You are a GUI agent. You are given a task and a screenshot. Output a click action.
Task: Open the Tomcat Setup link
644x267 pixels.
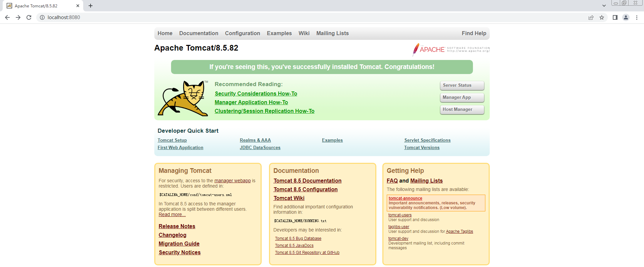[x=172, y=140]
